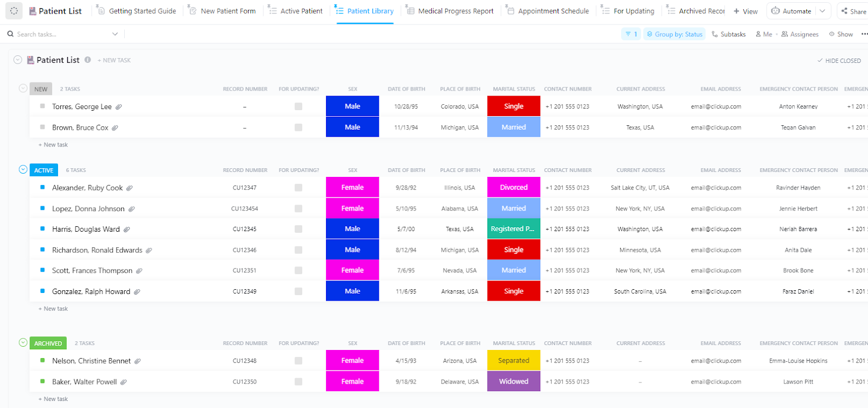Switch to the Appointment Schedule tab

548,11
